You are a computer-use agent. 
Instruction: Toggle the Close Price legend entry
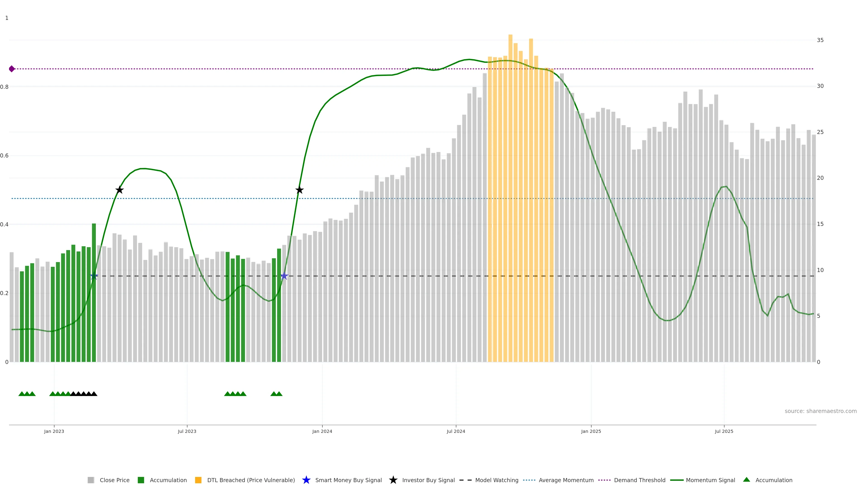click(114, 480)
